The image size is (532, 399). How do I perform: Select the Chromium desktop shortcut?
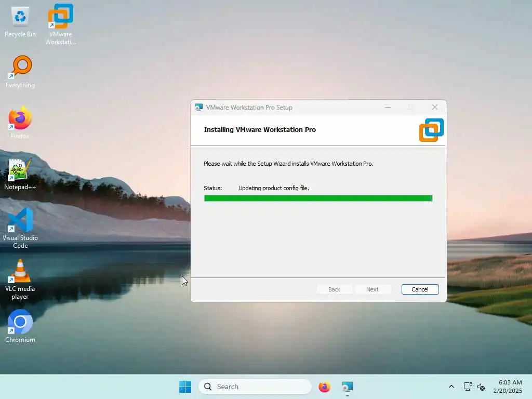(x=20, y=326)
